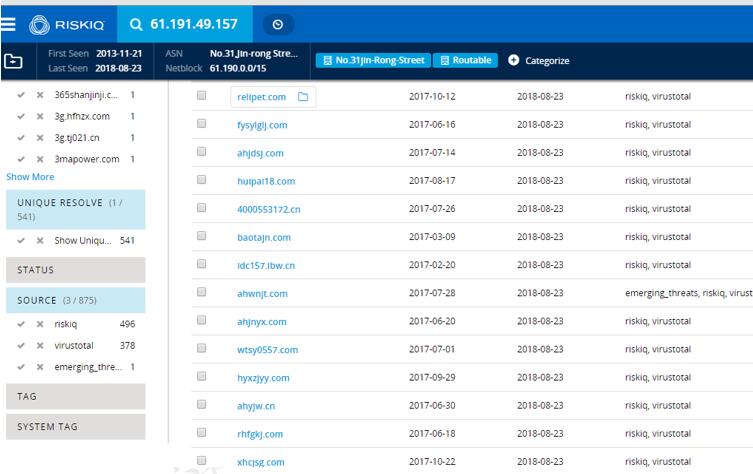Tick the checkbox for fysyigij.com
This screenshot has width=753, height=474.
202,124
